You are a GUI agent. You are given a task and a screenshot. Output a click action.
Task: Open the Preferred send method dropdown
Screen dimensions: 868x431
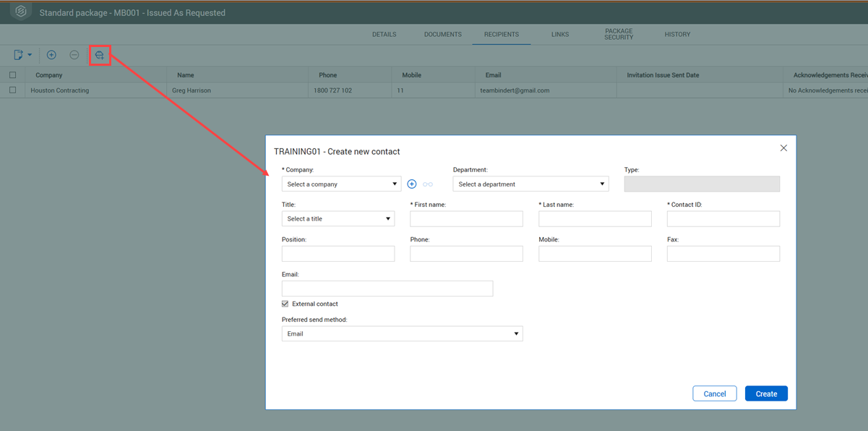(402, 334)
